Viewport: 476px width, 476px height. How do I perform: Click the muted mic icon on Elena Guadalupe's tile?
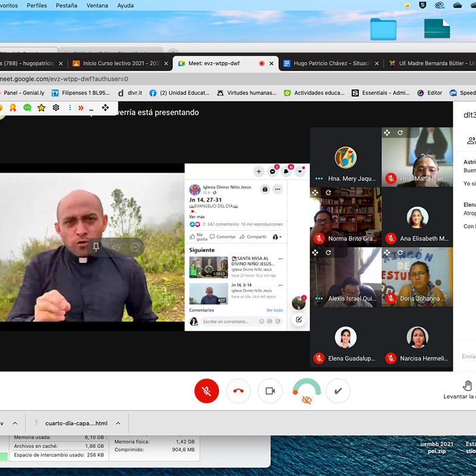point(319,358)
